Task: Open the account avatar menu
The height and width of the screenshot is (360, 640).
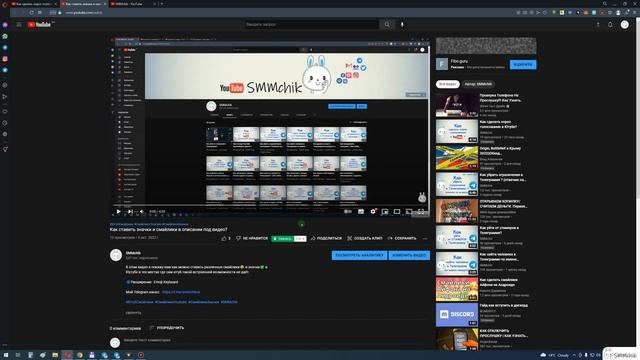Action: click(x=624, y=24)
